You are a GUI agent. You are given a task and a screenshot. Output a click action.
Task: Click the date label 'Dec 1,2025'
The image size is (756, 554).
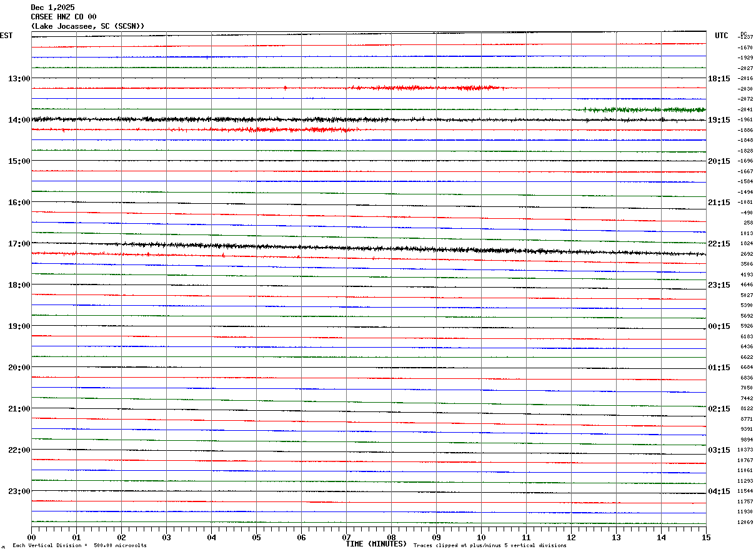(x=52, y=8)
